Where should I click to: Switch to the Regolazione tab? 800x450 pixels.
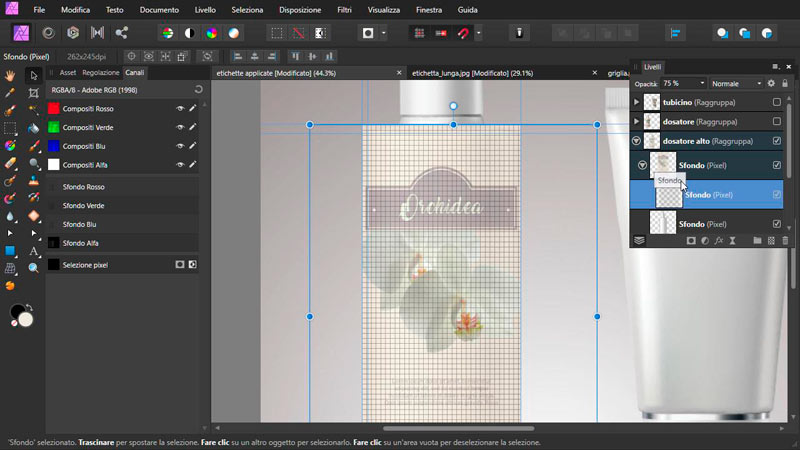point(101,72)
